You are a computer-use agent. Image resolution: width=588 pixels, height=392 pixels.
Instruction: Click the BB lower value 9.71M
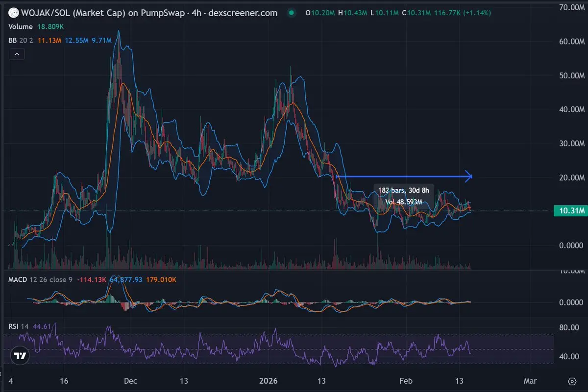[x=102, y=42]
